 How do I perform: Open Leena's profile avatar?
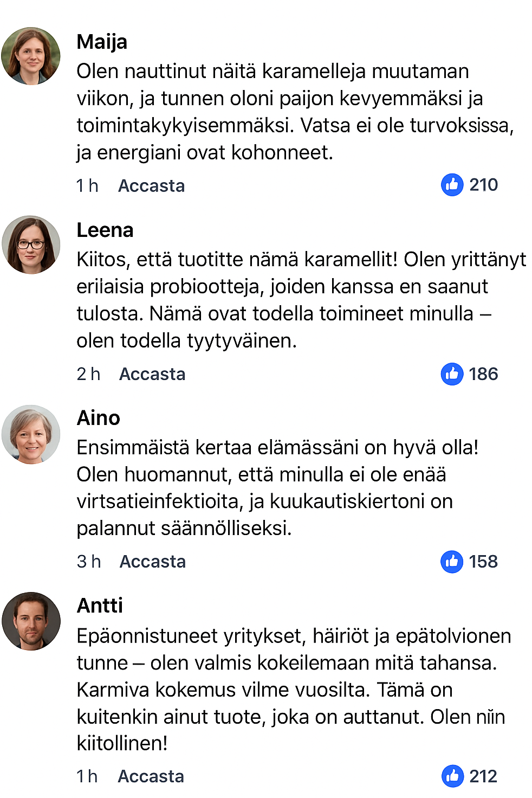tap(31, 244)
